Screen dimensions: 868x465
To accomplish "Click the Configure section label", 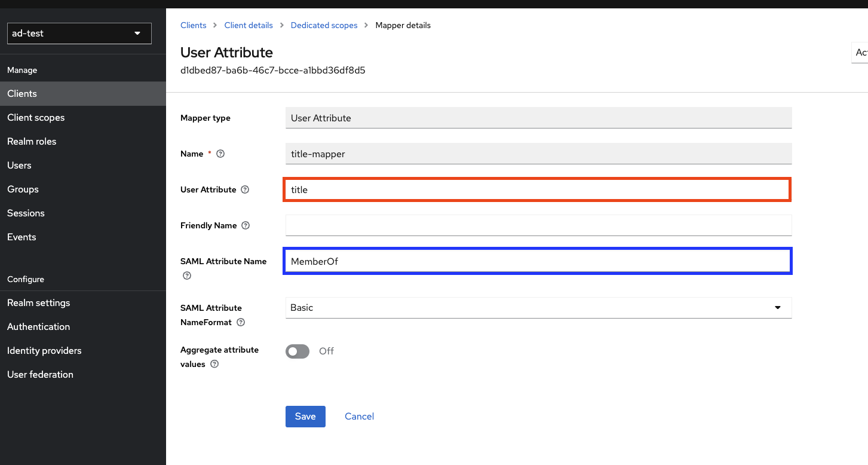I will tap(26, 279).
